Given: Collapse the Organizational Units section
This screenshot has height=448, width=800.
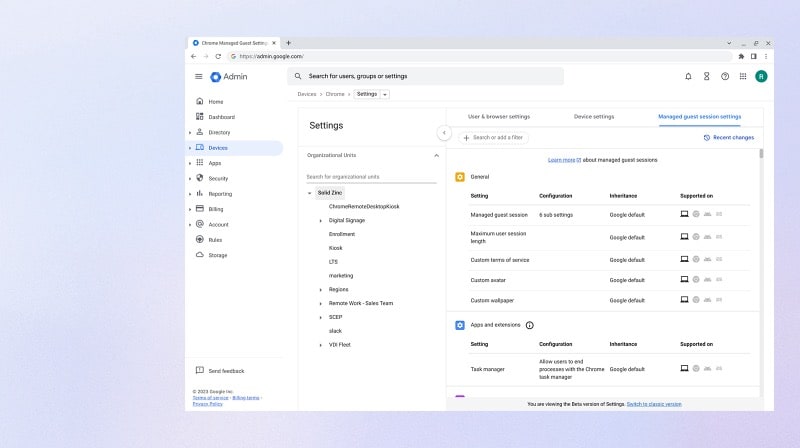Looking at the screenshot, I should pos(436,156).
